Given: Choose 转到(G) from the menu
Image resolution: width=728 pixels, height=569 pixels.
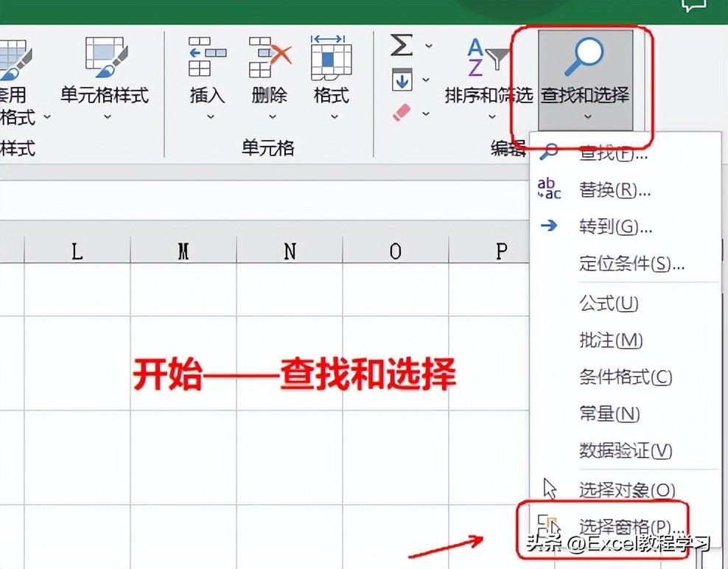Looking at the screenshot, I should (x=625, y=226).
